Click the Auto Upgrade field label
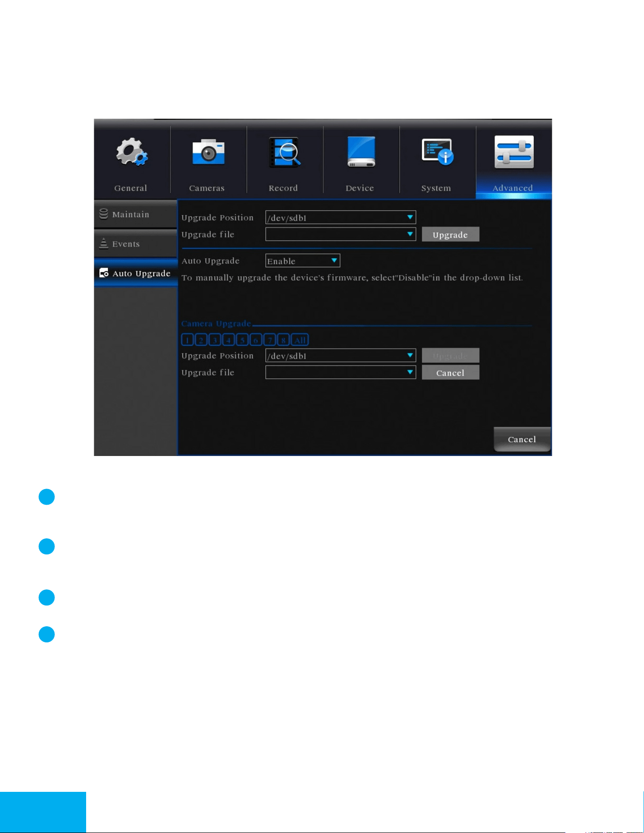 (x=211, y=261)
